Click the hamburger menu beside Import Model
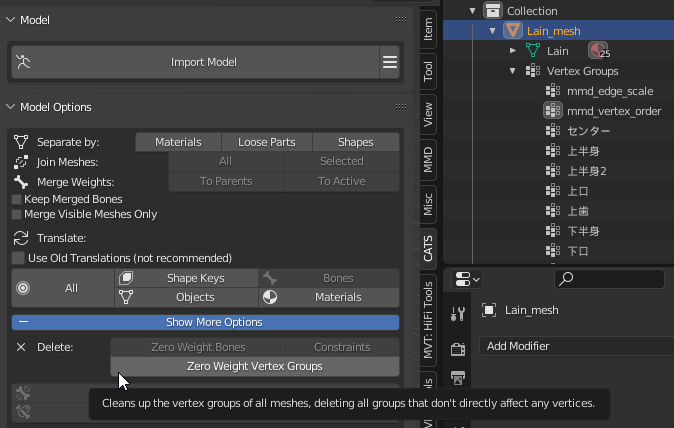Screen dimensions: 674x428 390,62
